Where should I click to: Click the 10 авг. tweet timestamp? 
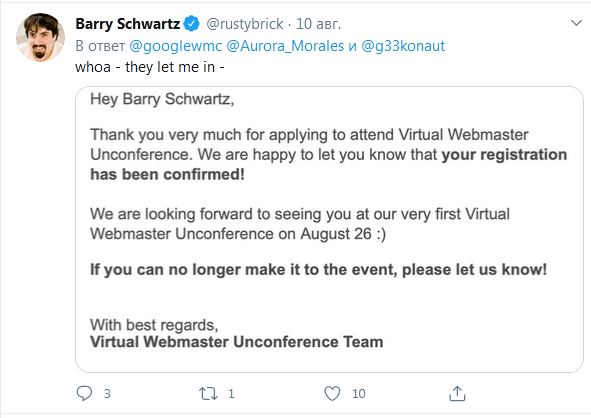click(318, 24)
